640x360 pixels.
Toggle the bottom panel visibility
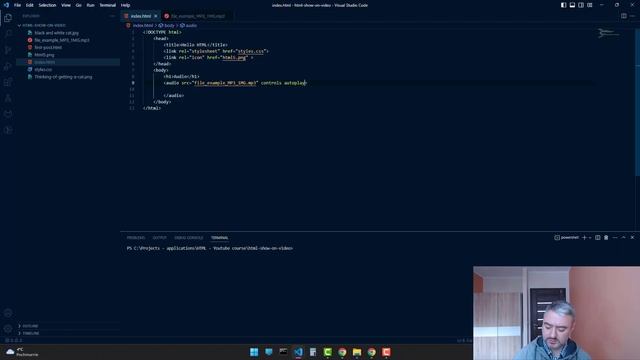(572, 5)
